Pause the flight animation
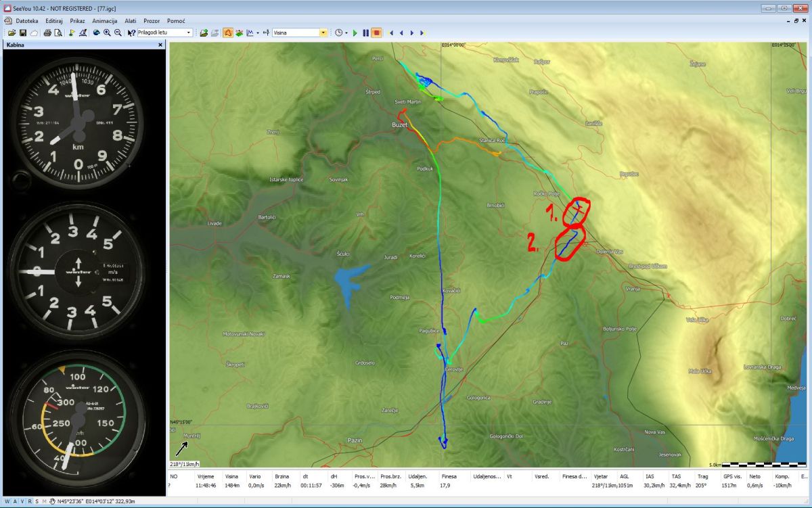The height and width of the screenshot is (508, 812). 366,32
